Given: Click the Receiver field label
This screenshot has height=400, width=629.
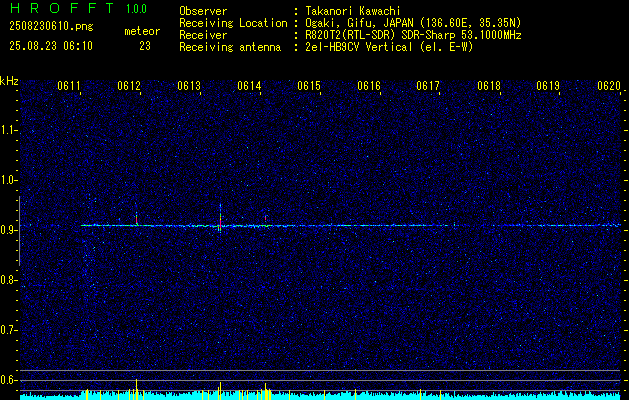Looking at the screenshot, I should [x=203, y=35].
